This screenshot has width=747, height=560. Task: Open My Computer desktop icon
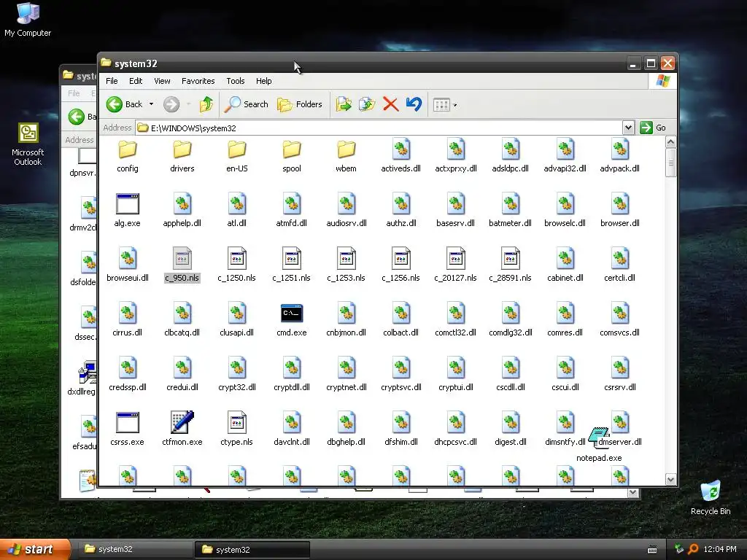point(28,20)
